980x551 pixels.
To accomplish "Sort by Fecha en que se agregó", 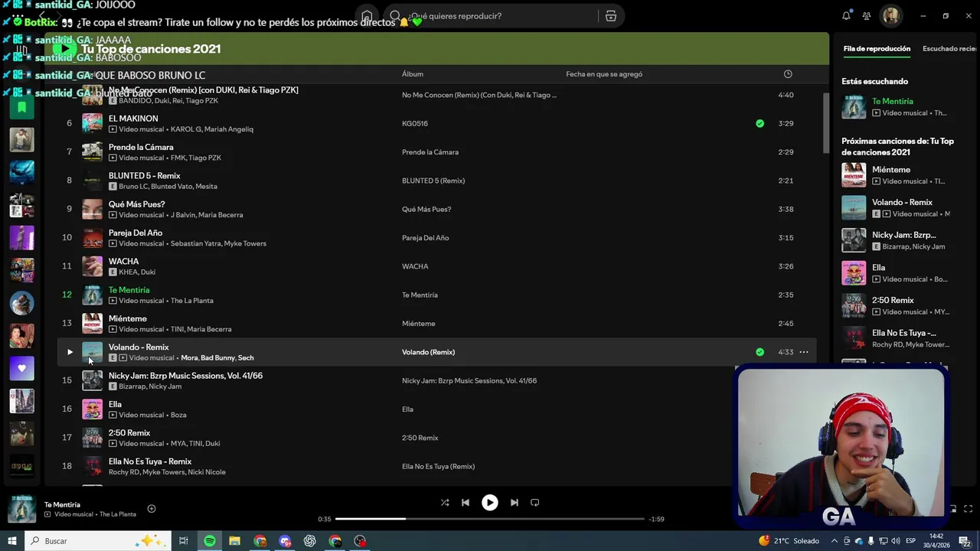I will (604, 74).
